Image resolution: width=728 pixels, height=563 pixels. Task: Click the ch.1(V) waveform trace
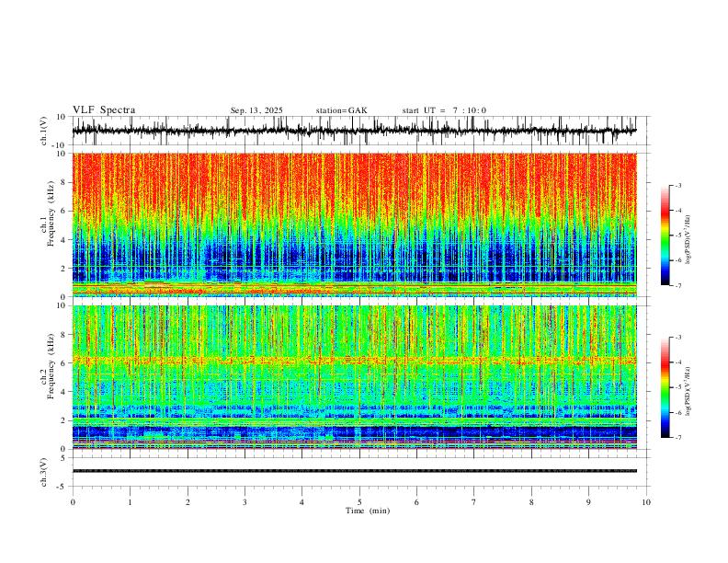(354, 131)
